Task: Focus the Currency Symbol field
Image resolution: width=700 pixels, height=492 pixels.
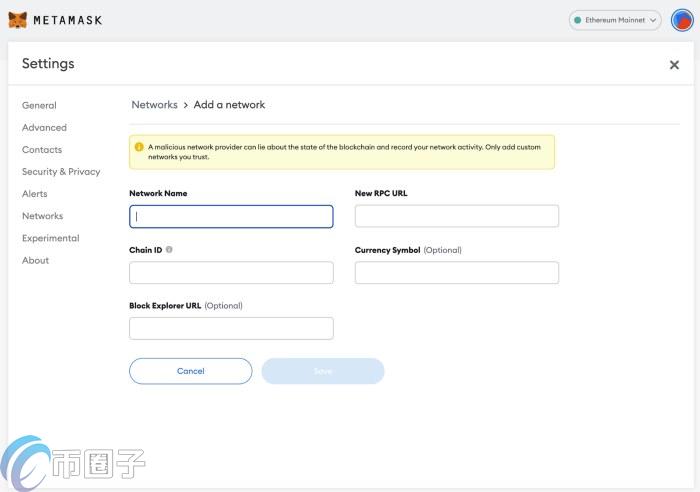Action: tap(457, 273)
